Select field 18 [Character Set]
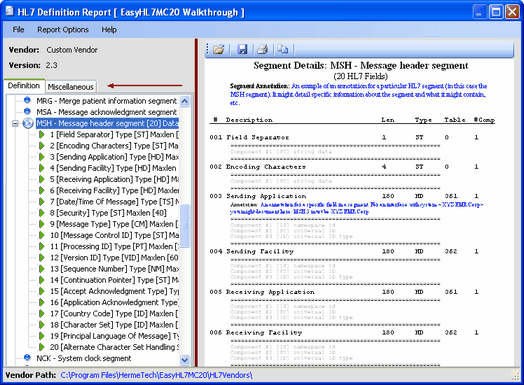 [x=114, y=325]
